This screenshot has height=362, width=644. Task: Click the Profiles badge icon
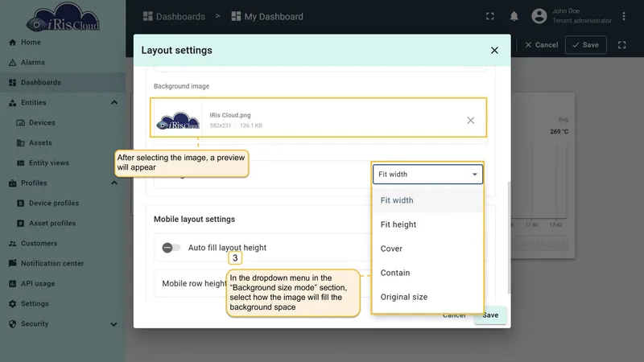(x=12, y=183)
